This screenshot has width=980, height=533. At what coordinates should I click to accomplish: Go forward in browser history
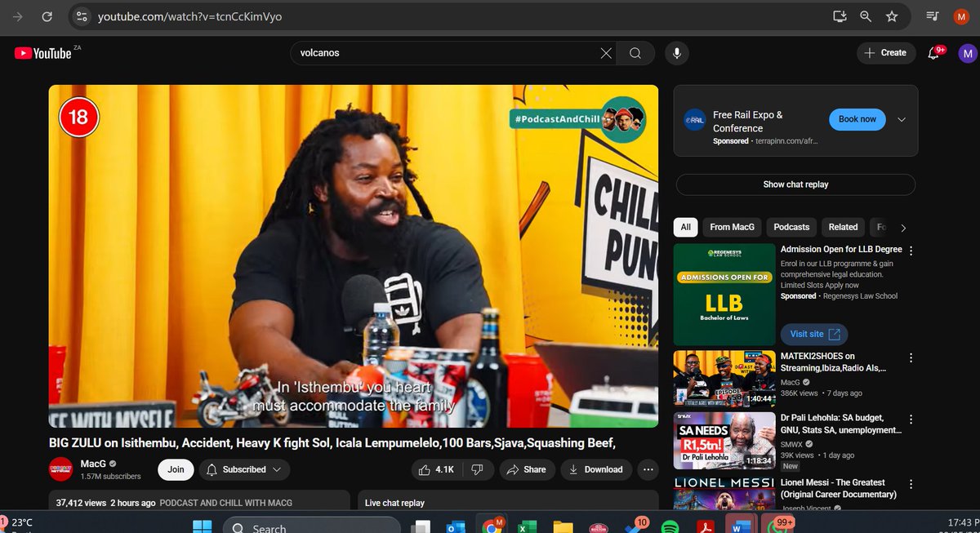(18, 16)
